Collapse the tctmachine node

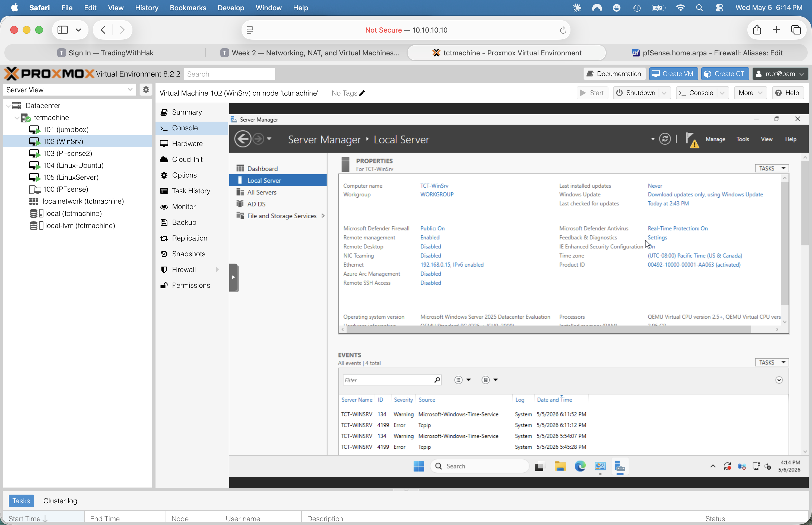coord(17,118)
